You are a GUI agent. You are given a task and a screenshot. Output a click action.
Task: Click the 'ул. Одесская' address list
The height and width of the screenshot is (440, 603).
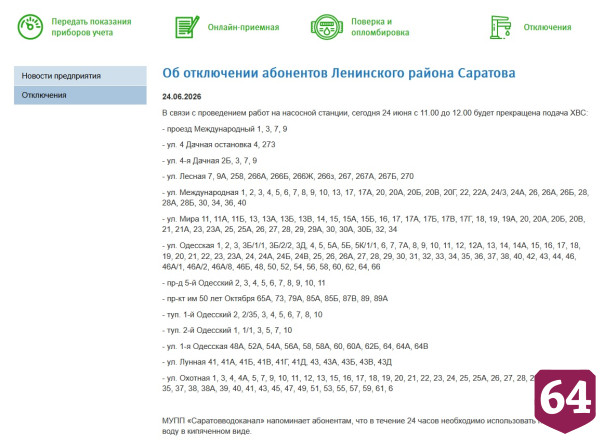[x=371, y=256]
